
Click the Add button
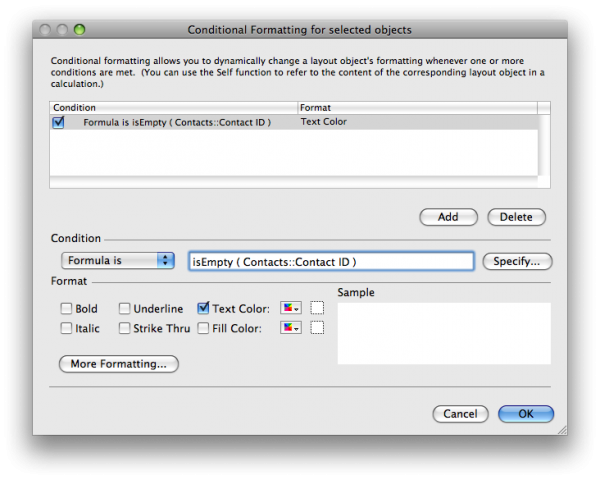pos(448,217)
